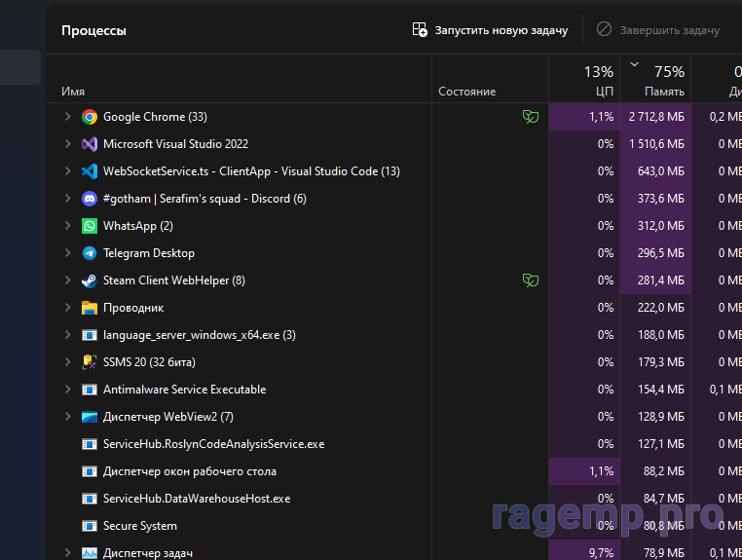
Task: Expand the WhatsApp (2) process group
Action: pyautogui.click(x=67, y=226)
